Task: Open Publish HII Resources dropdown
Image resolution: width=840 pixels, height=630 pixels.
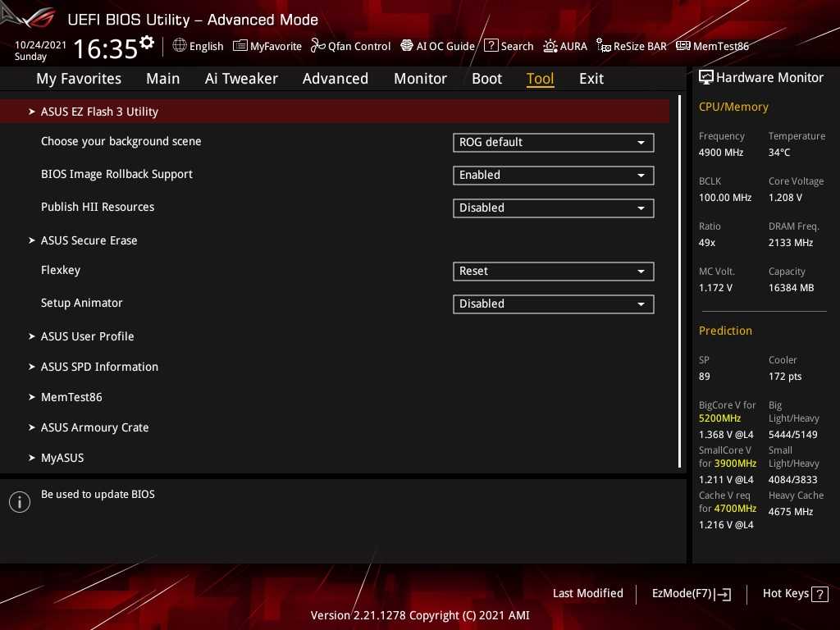Action: 553,208
